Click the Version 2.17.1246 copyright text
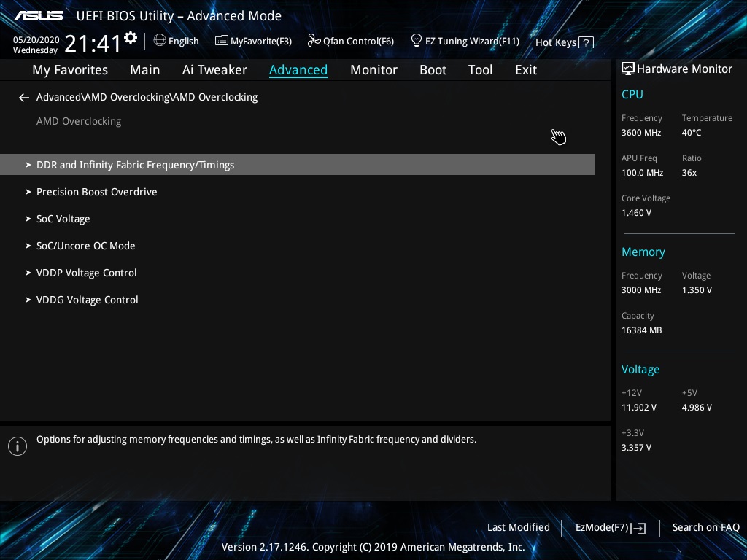 pyautogui.click(x=373, y=547)
